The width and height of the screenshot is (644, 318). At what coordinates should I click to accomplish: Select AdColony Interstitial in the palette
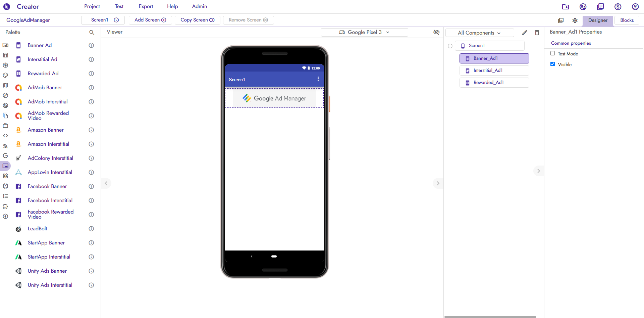coord(50,158)
